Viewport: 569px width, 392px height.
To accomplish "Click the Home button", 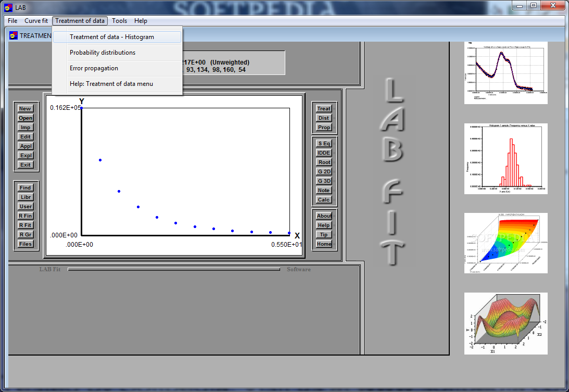I will pos(324,244).
